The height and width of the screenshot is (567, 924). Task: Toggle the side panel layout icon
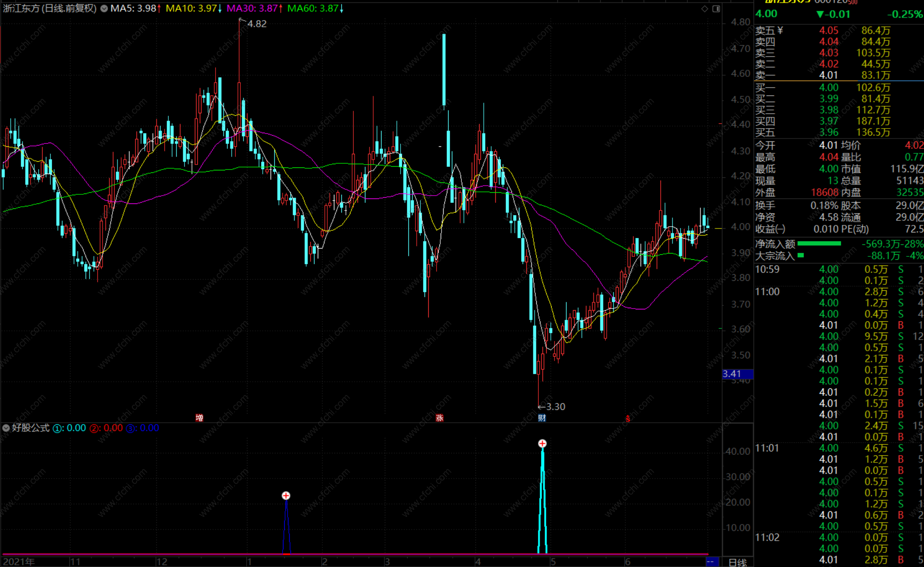pos(716,9)
